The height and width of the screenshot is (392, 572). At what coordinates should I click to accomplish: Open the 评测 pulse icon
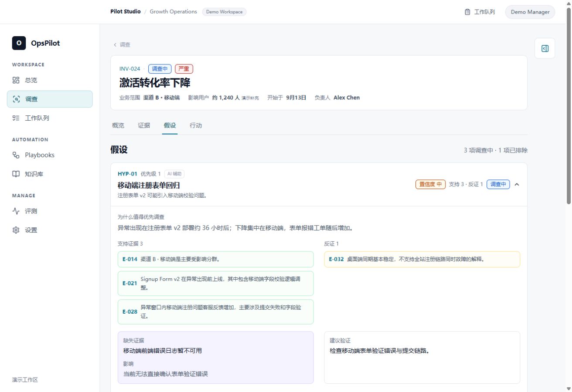pyautogui.click(x=16, y=211)
